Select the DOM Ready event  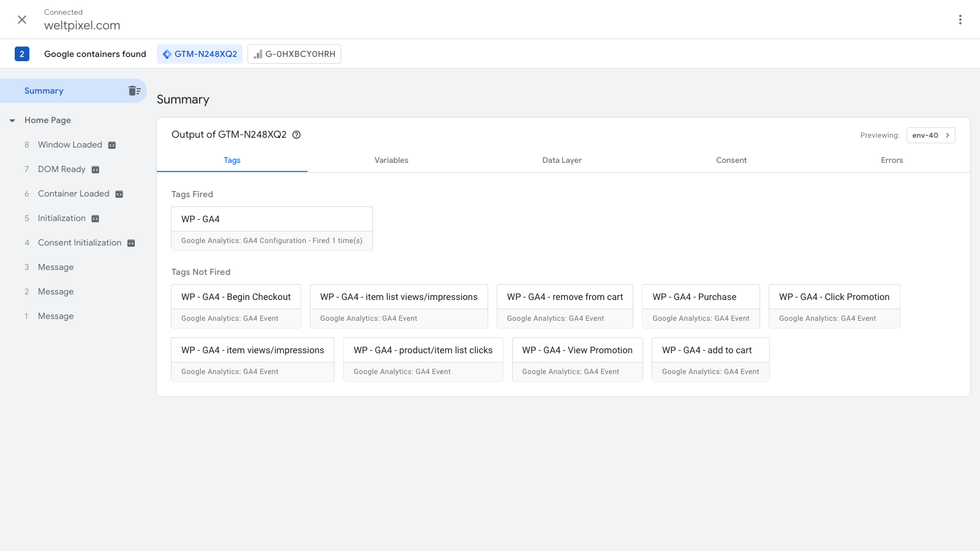61,169
